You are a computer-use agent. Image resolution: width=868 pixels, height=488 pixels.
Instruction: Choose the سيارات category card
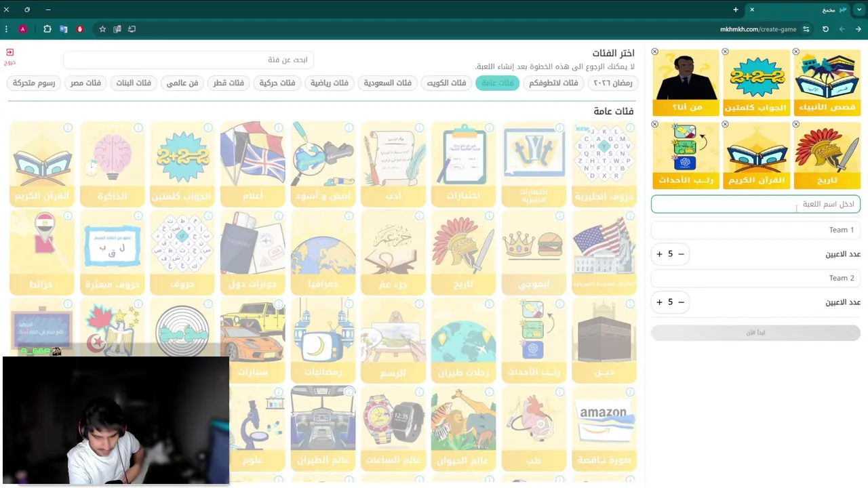click(x=252, y=341)
